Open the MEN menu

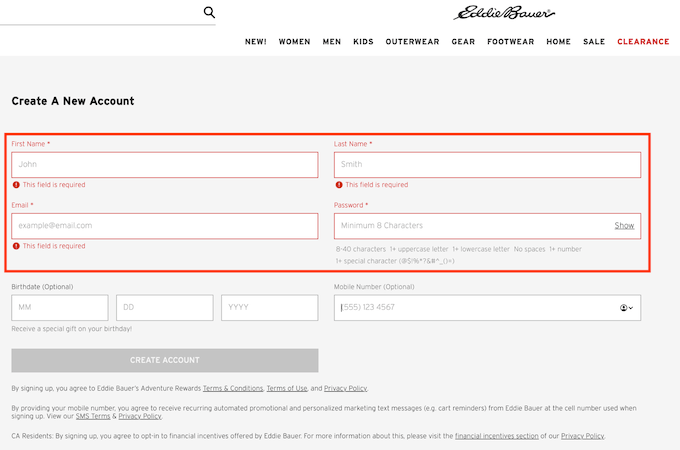(x=332, y=42)
